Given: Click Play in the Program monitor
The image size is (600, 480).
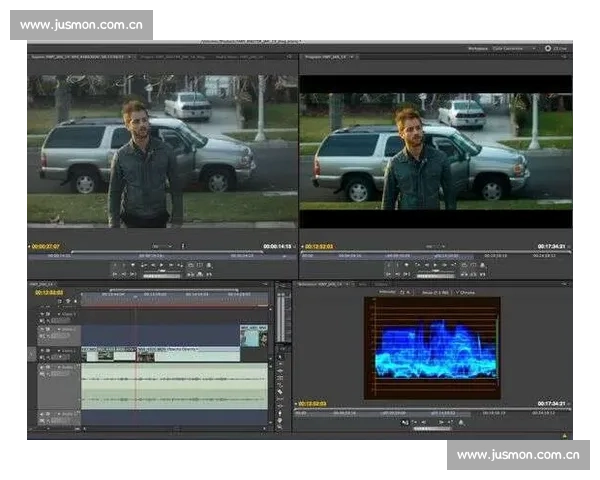Looking at the screenshot, I should [x=437, y=266].
